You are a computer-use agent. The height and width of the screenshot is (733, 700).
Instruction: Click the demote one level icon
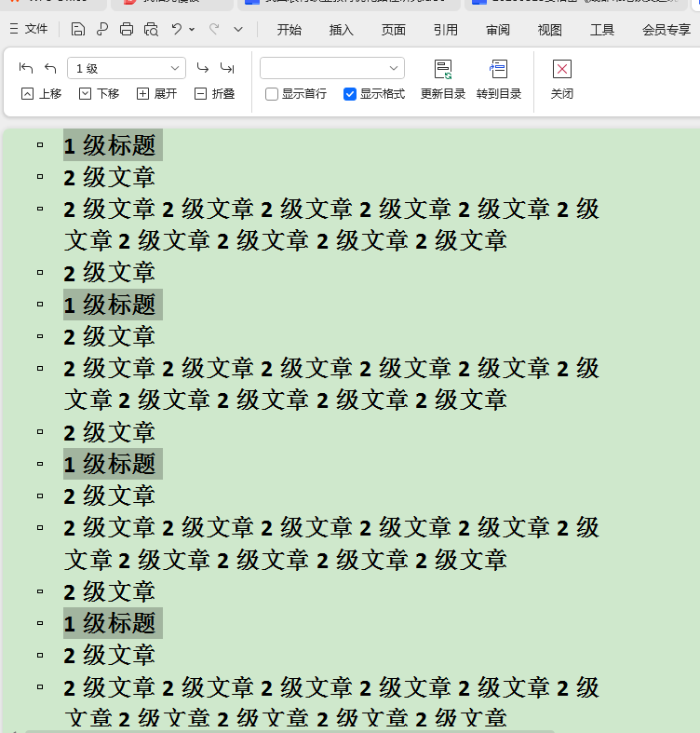[x=202, y=68]
